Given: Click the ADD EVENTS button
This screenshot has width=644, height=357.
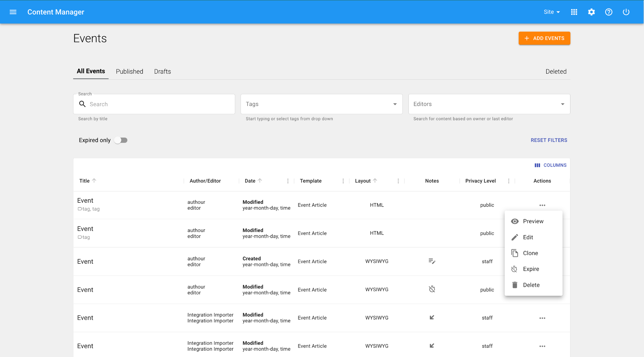Looking at the screenshot, I should (544, 38).
